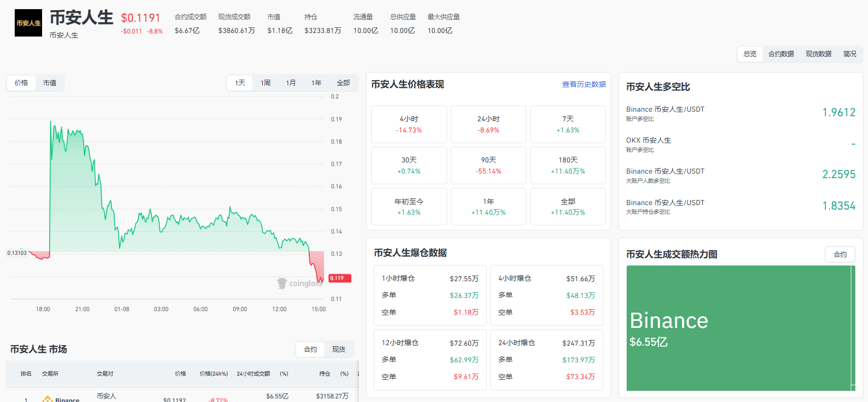Sort the table by 24小时成交额 column

tap(254, 374)
